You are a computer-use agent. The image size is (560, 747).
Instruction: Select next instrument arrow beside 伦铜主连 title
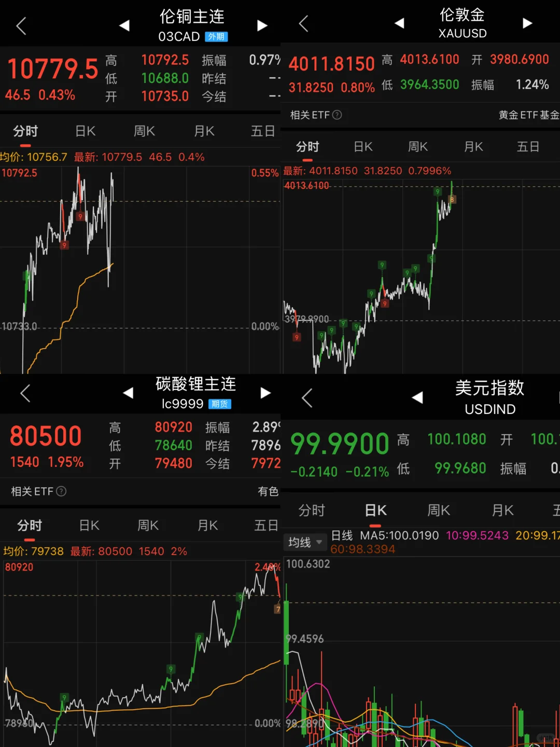click(262, 25)
